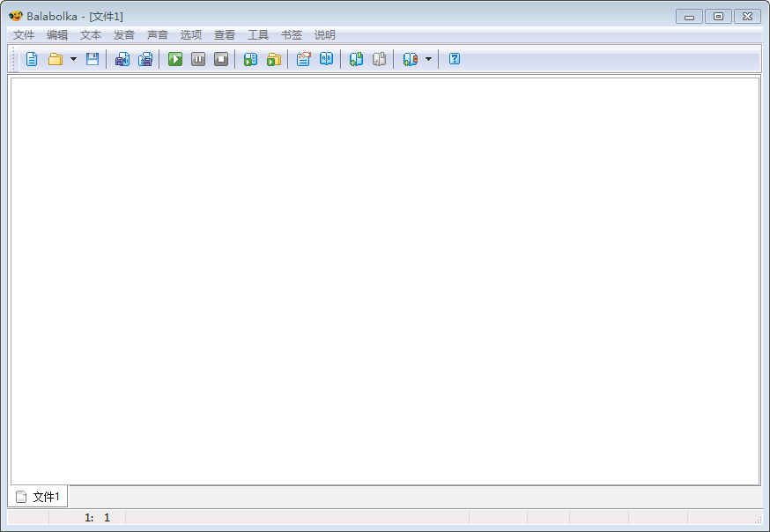The image size is (770, 532).
Task: Stop reading with the stop button
Action: tap(221, 59)
